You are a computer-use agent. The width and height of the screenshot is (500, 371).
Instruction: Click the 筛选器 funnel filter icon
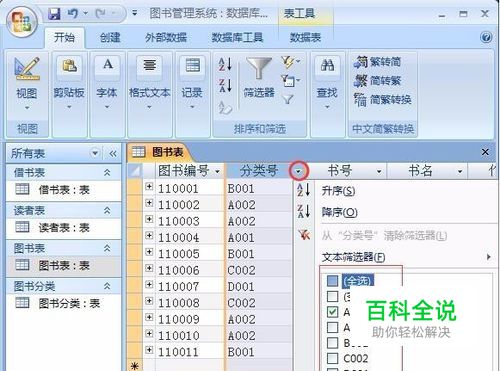(x=259, y=68)
